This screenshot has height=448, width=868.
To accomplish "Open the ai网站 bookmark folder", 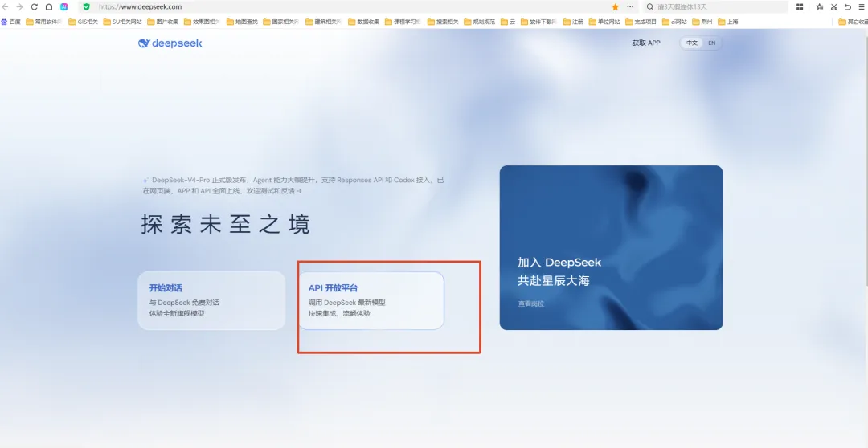I will coord(675,22).
